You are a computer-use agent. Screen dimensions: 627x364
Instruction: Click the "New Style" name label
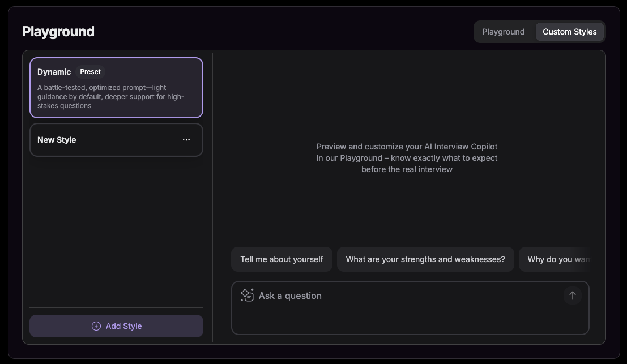tap(57, 140)
